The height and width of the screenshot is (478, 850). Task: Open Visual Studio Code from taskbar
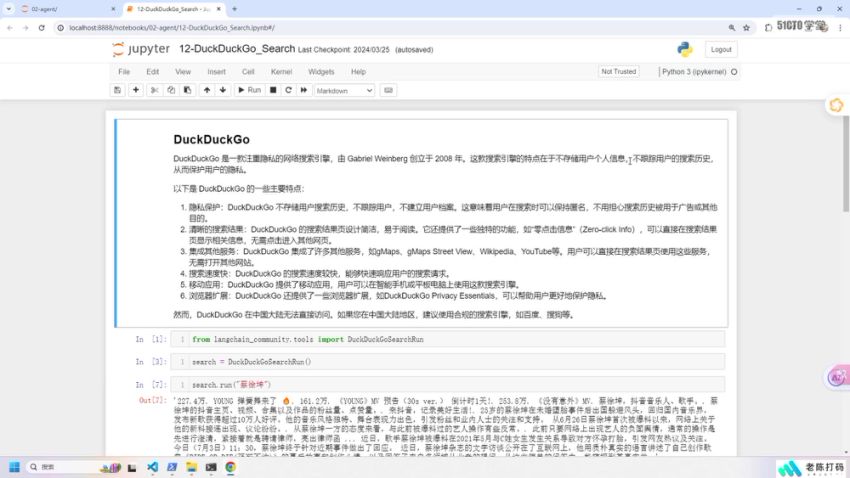point(152,467)
